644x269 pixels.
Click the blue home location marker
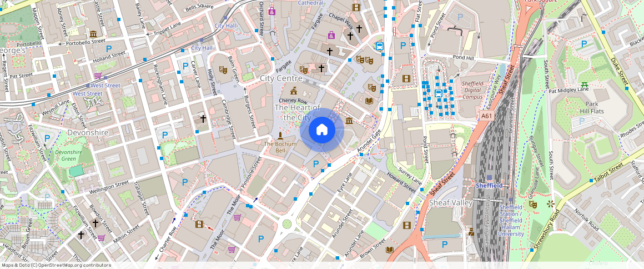(322, 131)
